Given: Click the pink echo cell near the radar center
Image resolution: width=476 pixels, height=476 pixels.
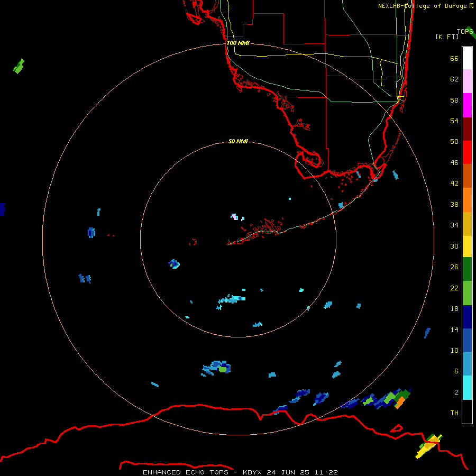Looking at the screenshot, I should pyautogui.click(x=235, y=216).
